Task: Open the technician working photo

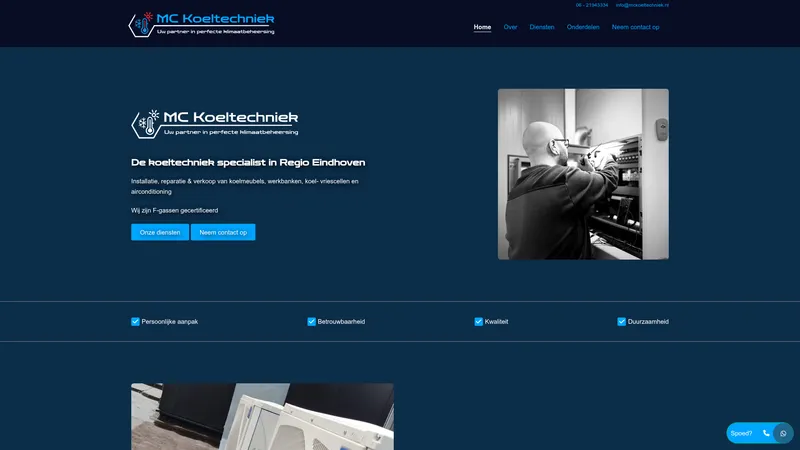Action: [x=583, y=174]
